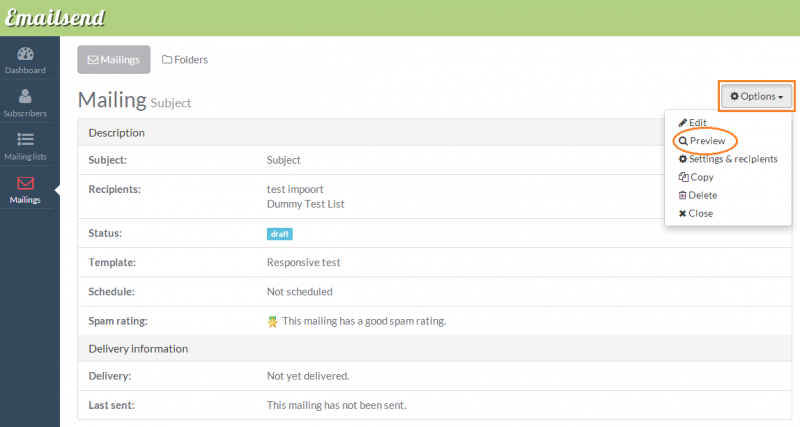Select the Mailings tab button
Screen dimensions: 800x427
[x=114, y=60]
